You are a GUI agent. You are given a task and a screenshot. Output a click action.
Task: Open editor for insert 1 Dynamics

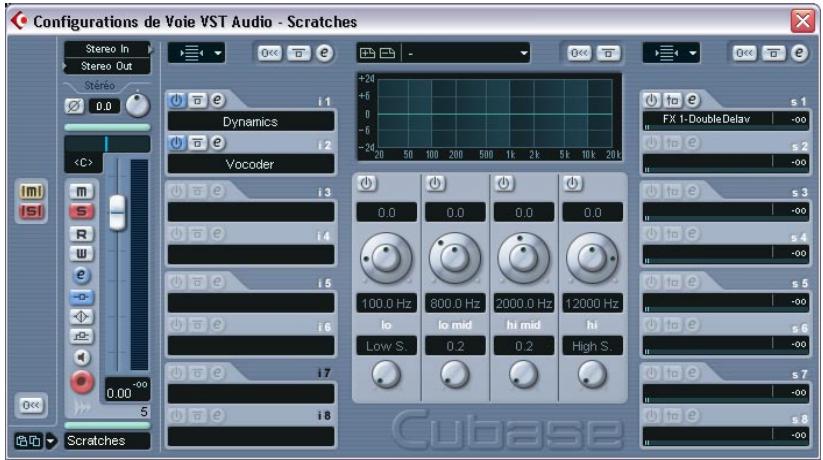[217, 100]
